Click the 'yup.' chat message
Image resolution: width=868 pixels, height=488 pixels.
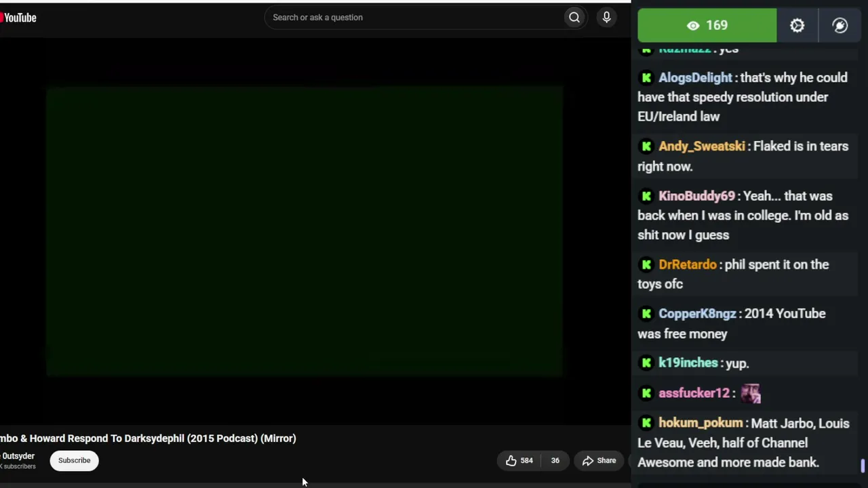(x=737, y=364)
